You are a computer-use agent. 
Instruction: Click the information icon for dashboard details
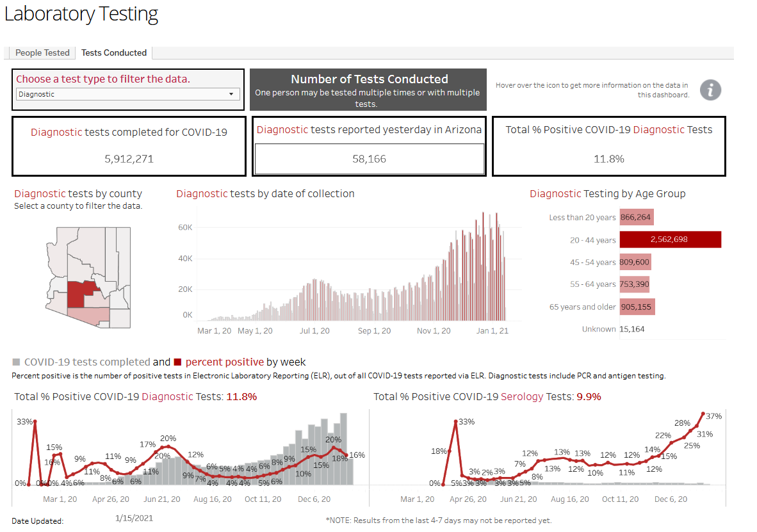[710, 90]
